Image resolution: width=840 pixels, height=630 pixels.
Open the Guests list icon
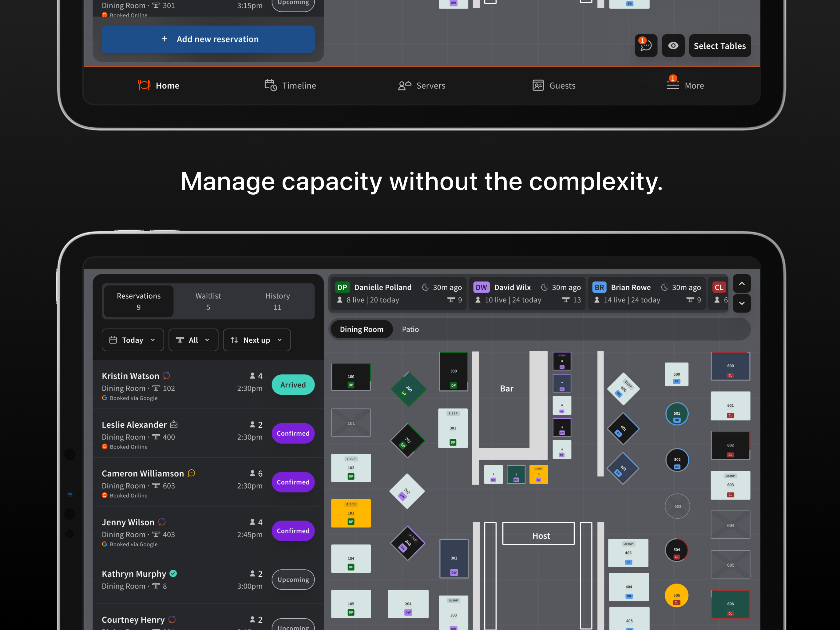(538, 85)
